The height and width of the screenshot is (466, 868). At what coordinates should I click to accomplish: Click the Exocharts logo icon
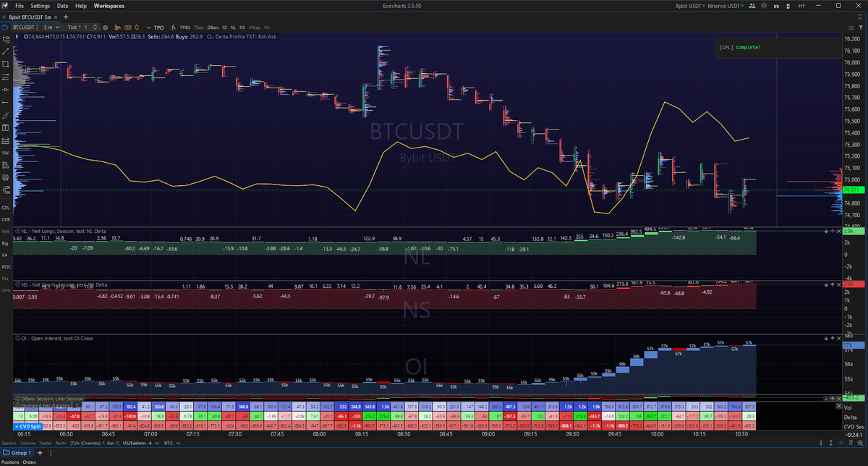tap(4, 5)
